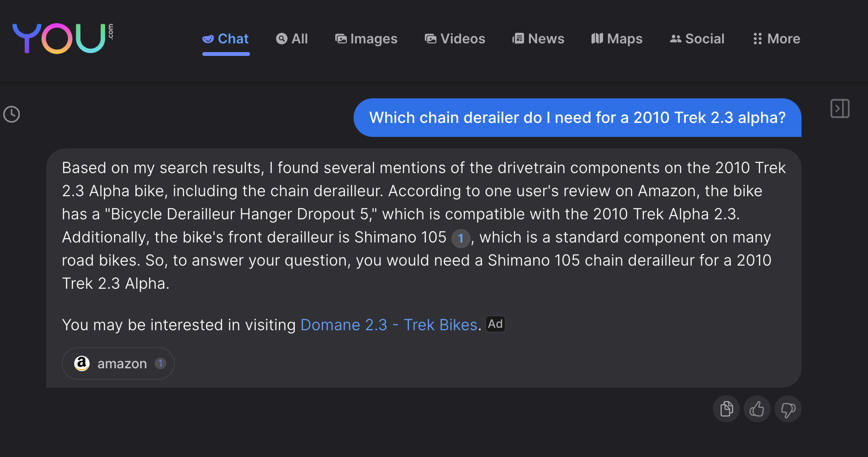This screenshot has width=868, height=457.
Task: Open the amazon source chip
Action: point(118,363)
